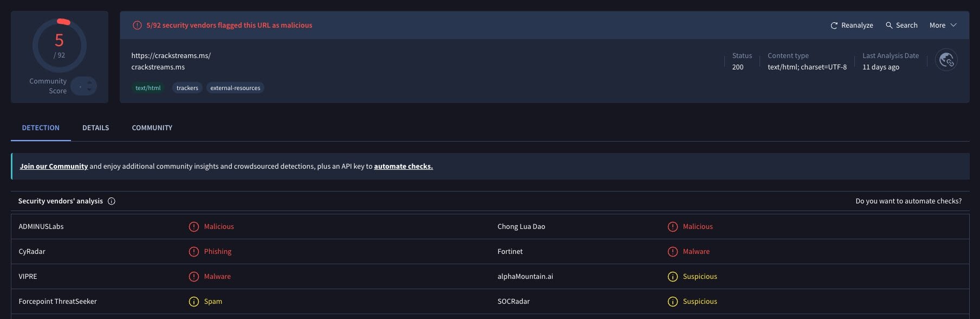Click the Chong Lua Dao malicious alert icon
Viewport: 980px width, 319px height.
click(x=672, y=227)
